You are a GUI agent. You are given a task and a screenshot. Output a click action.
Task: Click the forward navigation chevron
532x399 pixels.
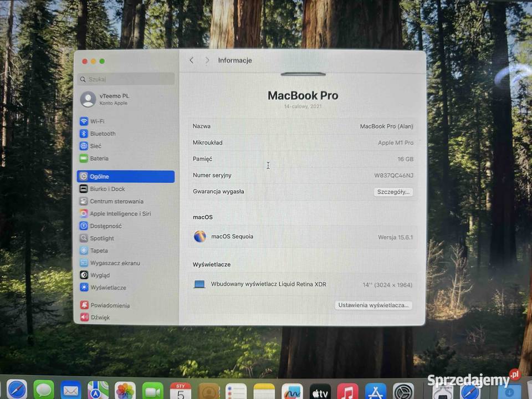(206, 60)
